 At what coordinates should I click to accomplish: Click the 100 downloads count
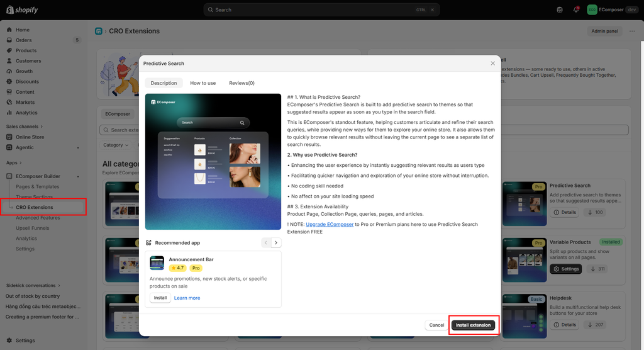[595, 212]
